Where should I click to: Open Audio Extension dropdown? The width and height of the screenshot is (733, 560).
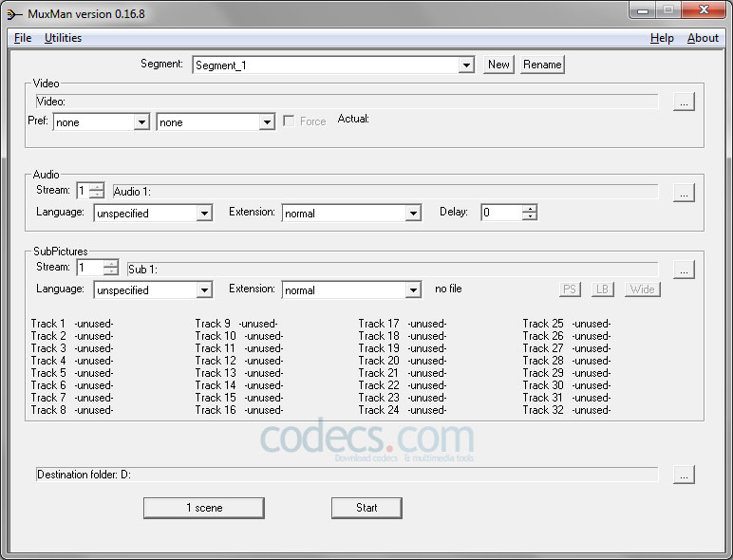413,214
